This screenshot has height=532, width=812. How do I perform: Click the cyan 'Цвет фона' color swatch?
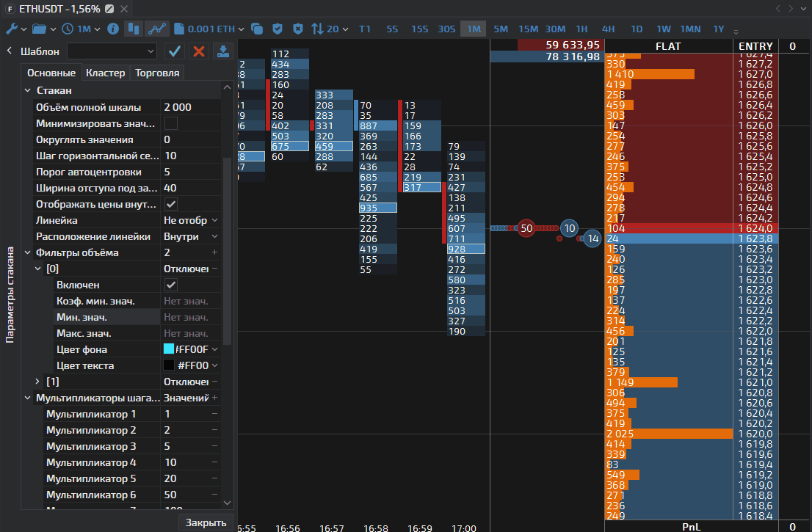pos(169,349)
